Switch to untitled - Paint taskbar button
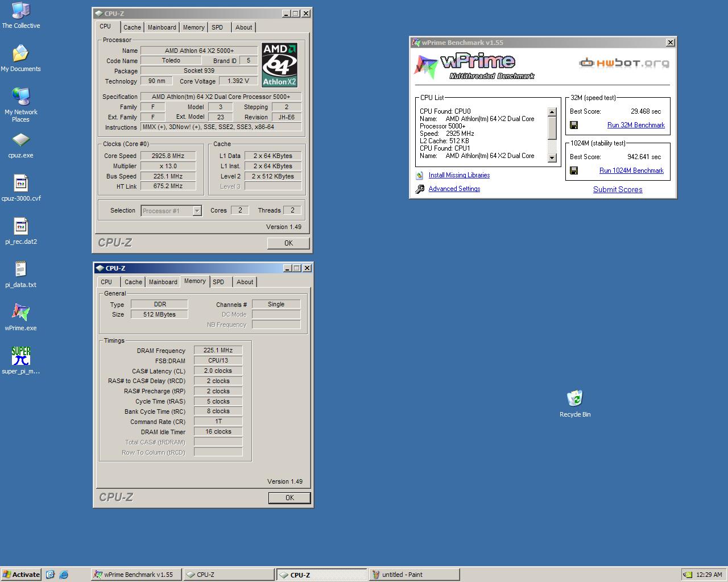This screenshot has width=728, height=582. click(x=414, y=575)
